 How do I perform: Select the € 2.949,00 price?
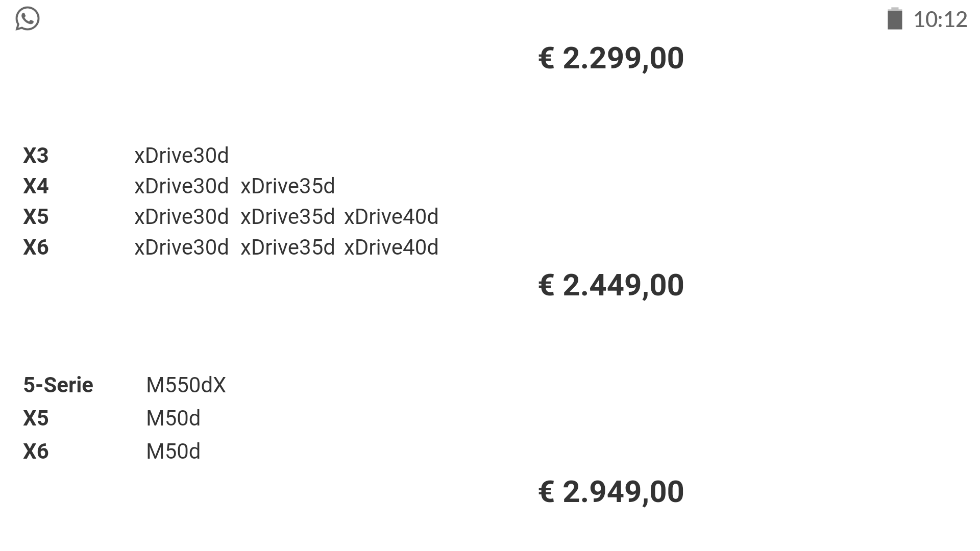[611, 492]
